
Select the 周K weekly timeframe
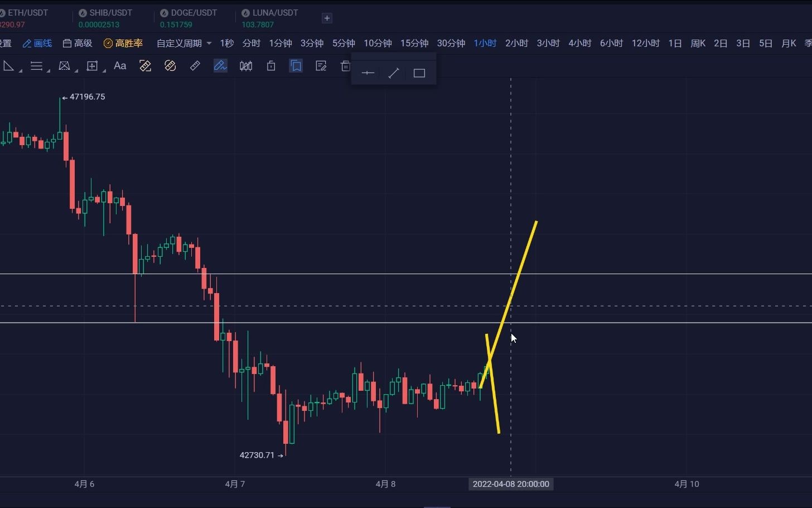point(698,43)
